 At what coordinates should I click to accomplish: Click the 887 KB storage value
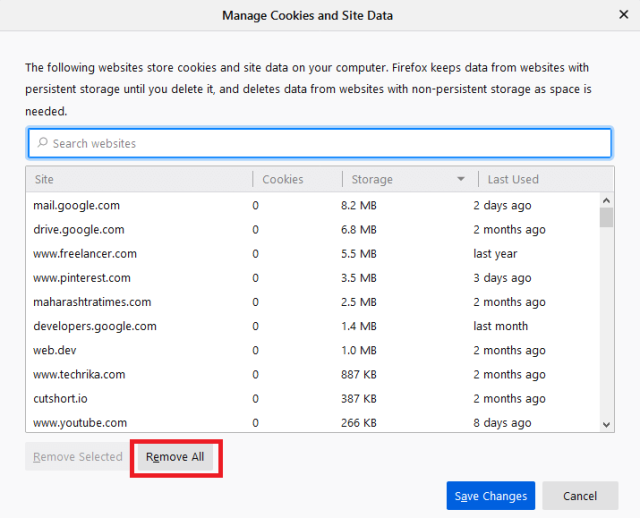359,374
